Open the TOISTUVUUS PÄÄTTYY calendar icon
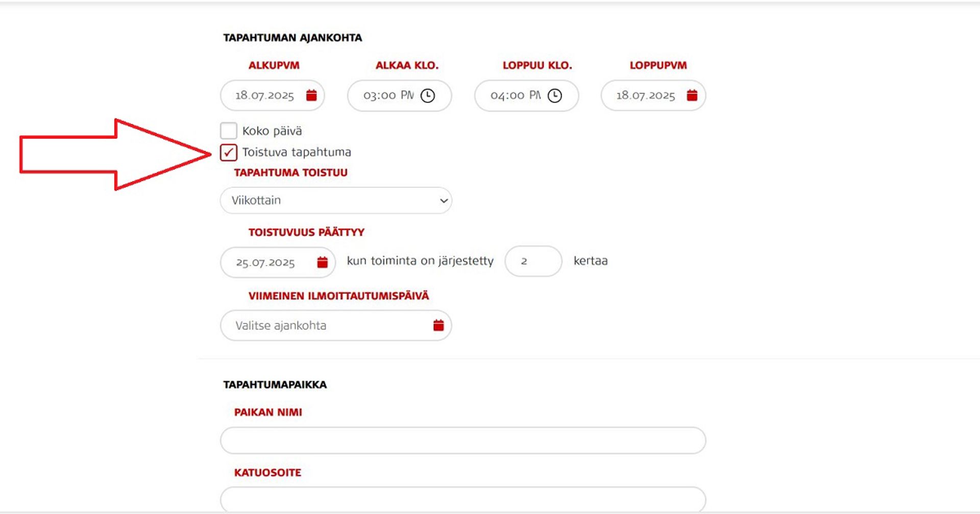980x514 pixels. 322,262
